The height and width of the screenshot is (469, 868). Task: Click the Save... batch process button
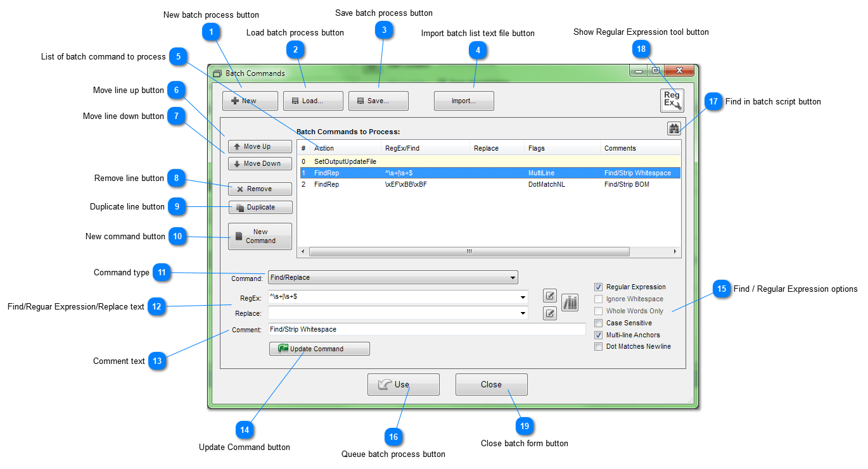point(378,101)
